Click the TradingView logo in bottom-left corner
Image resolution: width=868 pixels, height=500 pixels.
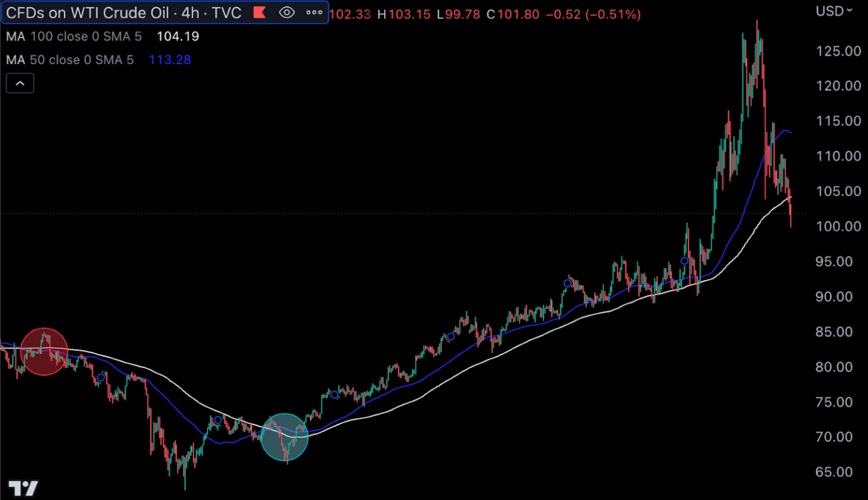tap(23, 488)
